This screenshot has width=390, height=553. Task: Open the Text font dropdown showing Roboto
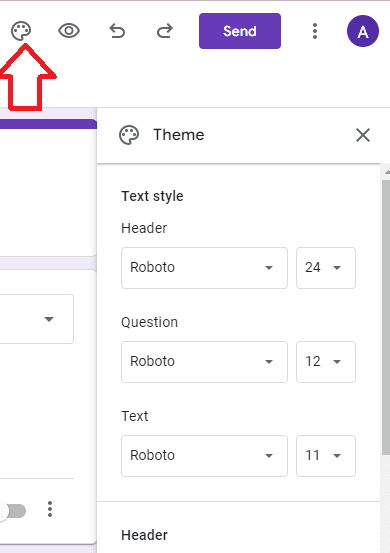point(204,456)
